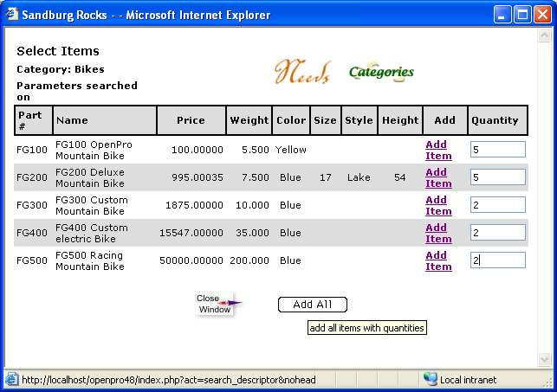Screen dimensions: 557x392
Task: Click the Internet Explorer title bar icon
Action: [x=11, y=15]
